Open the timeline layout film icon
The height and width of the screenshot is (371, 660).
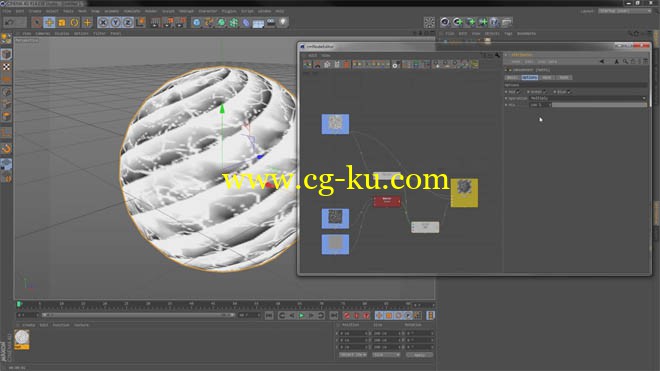pos(430,315)
